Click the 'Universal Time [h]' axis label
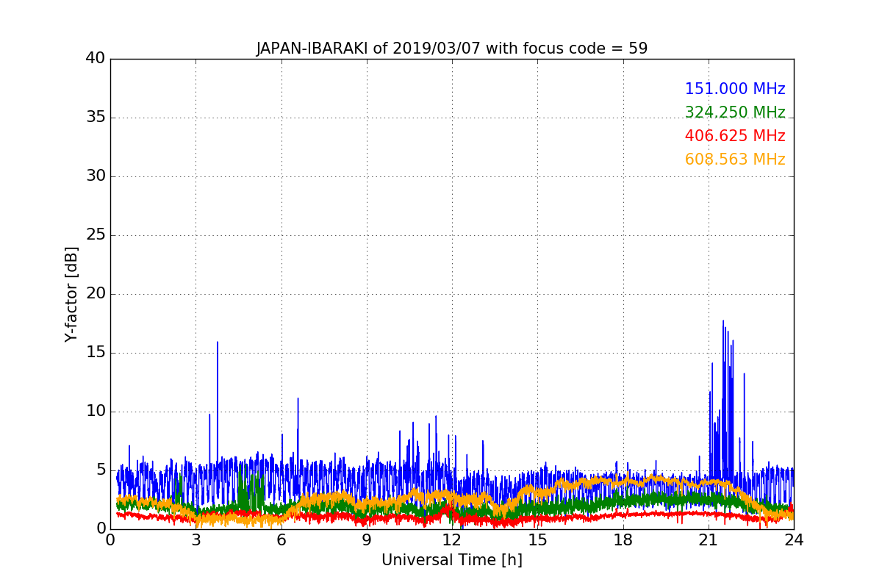Screen dimensions: 882x588 (x=452, y=560)
